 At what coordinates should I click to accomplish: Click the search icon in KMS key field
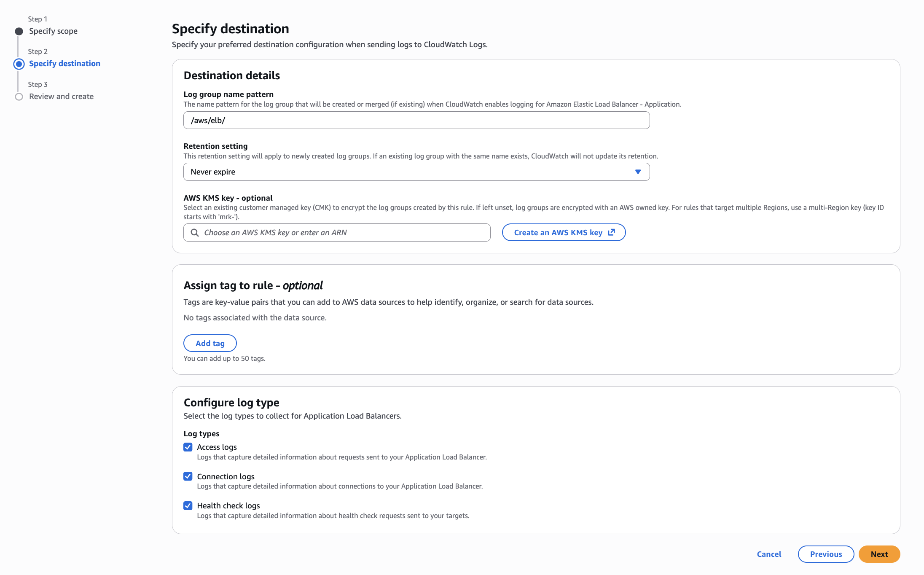[194, 233]
